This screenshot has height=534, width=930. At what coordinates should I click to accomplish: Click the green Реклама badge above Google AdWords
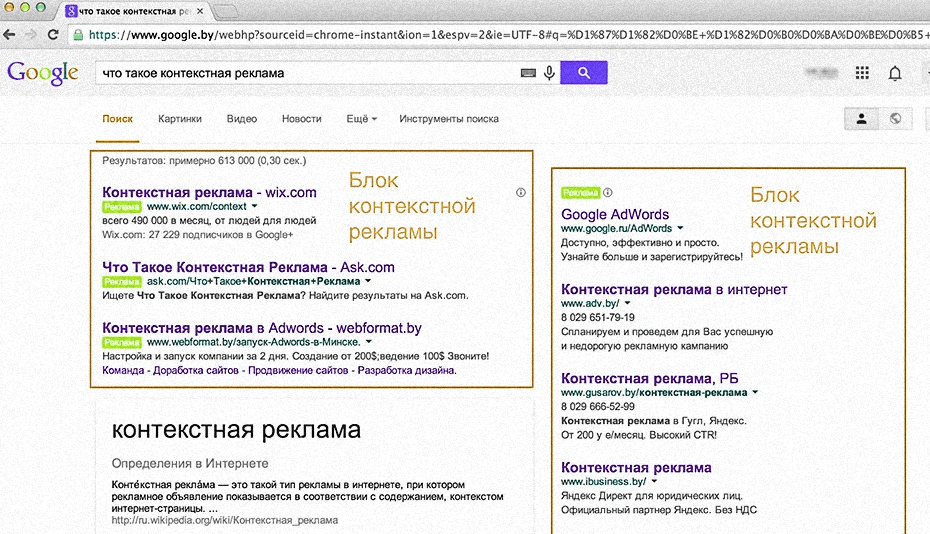pyautogui.click(x=581, y=193)
